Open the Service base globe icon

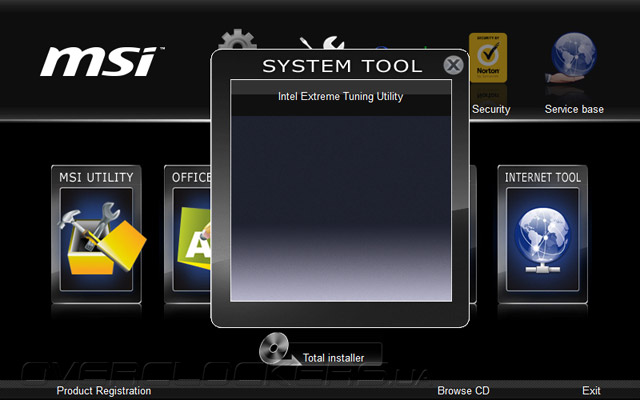572,58
